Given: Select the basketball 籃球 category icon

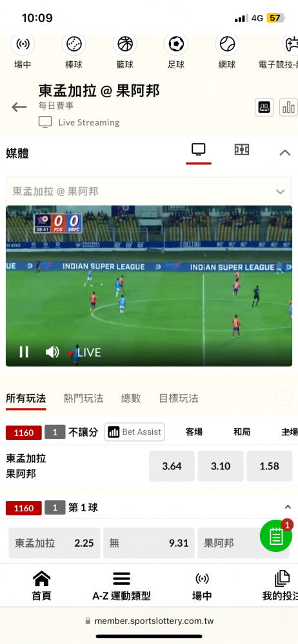Looking at the screenshot, I should (x=124, y=44).
